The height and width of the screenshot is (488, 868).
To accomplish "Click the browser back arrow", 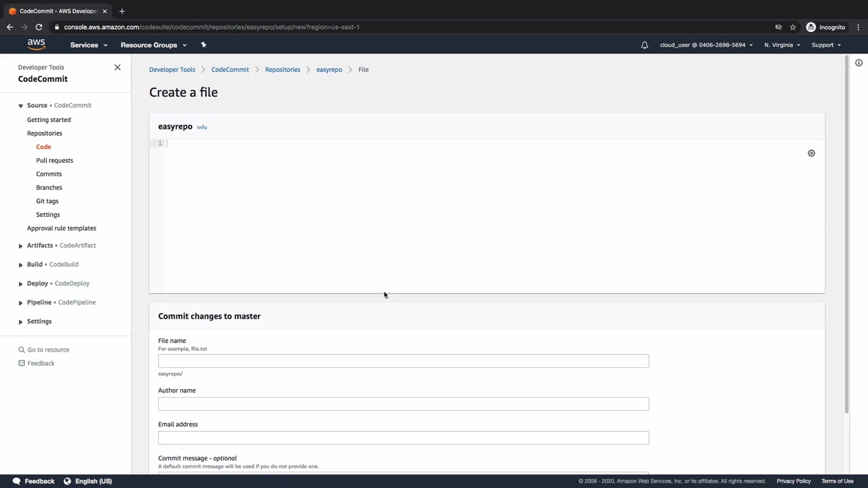I will (x=9, y=27).
